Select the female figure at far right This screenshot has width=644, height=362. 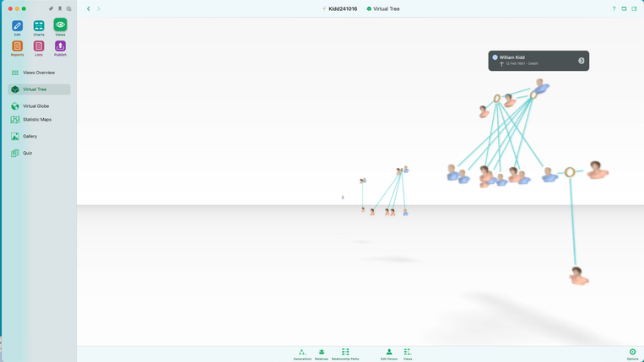pos(598,170)
